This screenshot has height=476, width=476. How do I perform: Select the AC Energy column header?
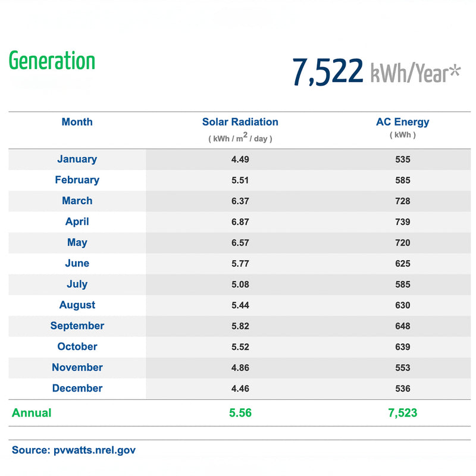point(402,122)
